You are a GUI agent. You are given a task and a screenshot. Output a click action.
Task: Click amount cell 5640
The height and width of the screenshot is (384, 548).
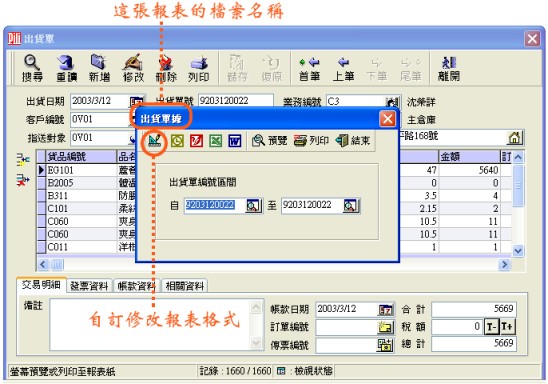point(469,170)
